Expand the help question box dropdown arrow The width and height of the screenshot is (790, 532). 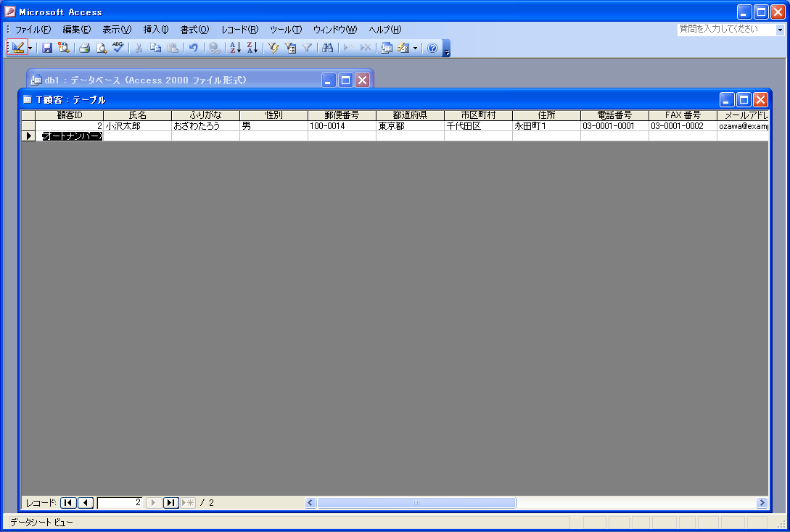[780, 30]
